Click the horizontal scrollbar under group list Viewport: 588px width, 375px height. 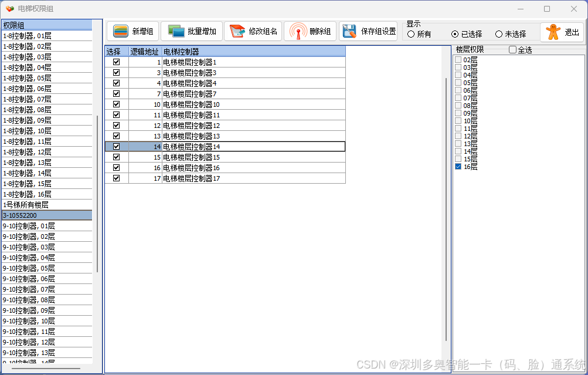pos(46,369)
